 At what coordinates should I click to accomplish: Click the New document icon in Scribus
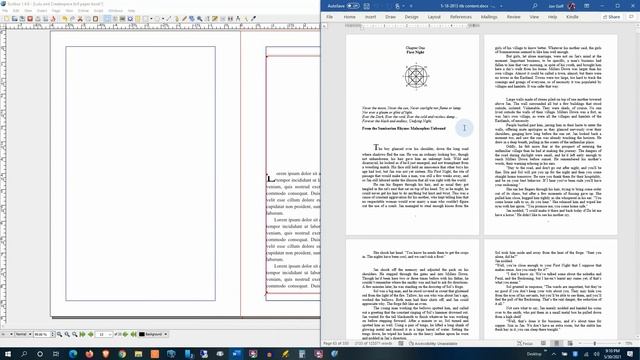pyautogui.click(x=7, y=18)
